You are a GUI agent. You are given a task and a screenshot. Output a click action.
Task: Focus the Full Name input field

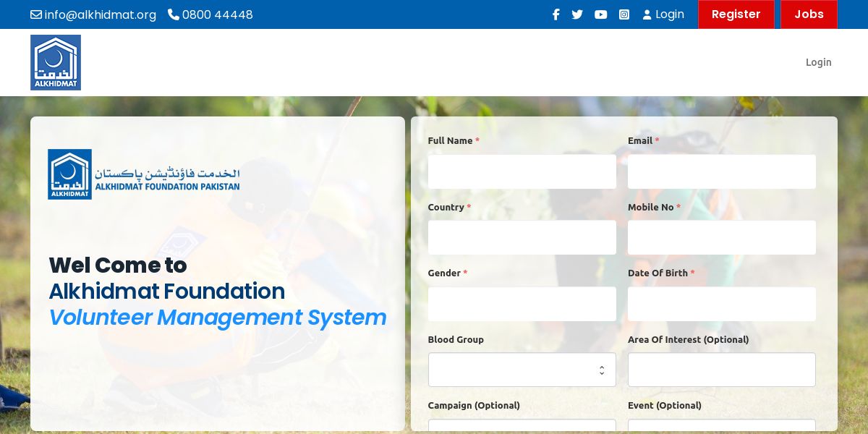[522, 171]
